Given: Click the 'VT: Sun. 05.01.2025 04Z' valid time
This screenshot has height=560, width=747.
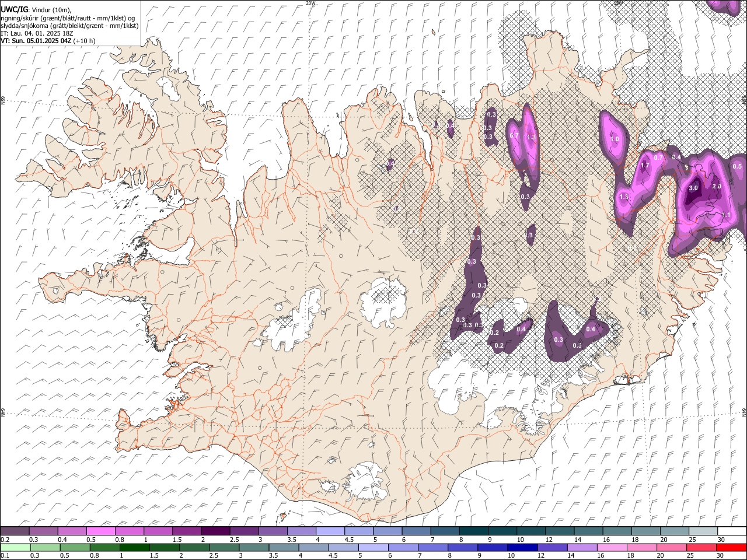Looking at the screenshot, I should click(x=36, y=41).
